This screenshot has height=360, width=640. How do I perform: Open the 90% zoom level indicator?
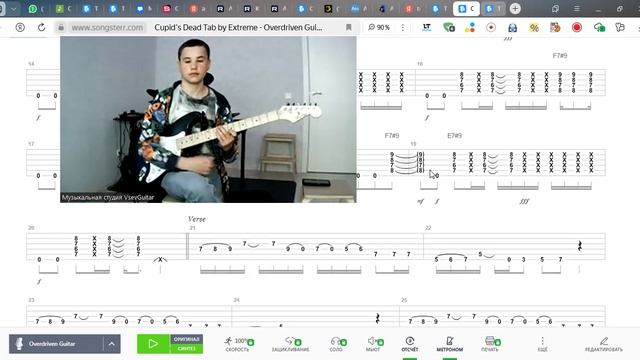(x=379, y=27)
